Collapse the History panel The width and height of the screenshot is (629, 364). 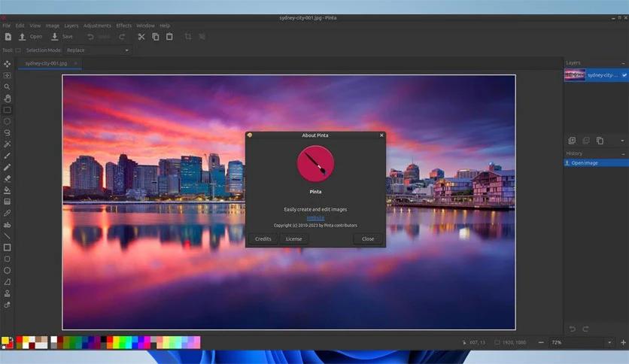pos(623,153)
